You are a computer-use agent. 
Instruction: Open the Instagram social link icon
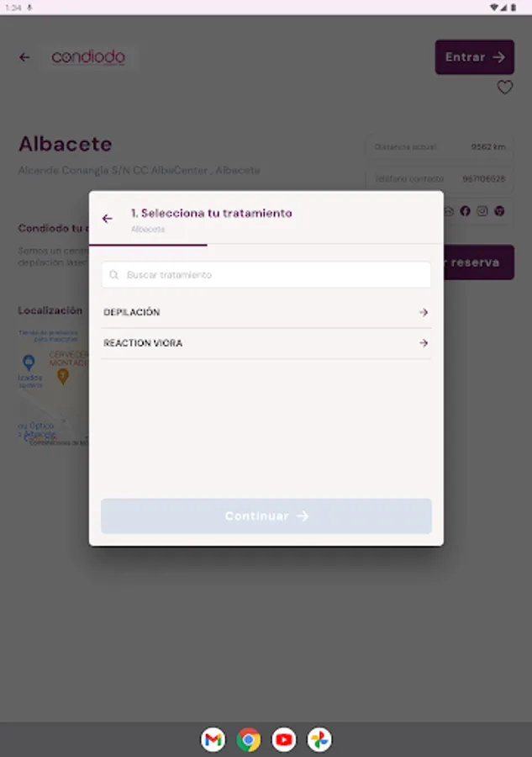click(x=482, y=211)
